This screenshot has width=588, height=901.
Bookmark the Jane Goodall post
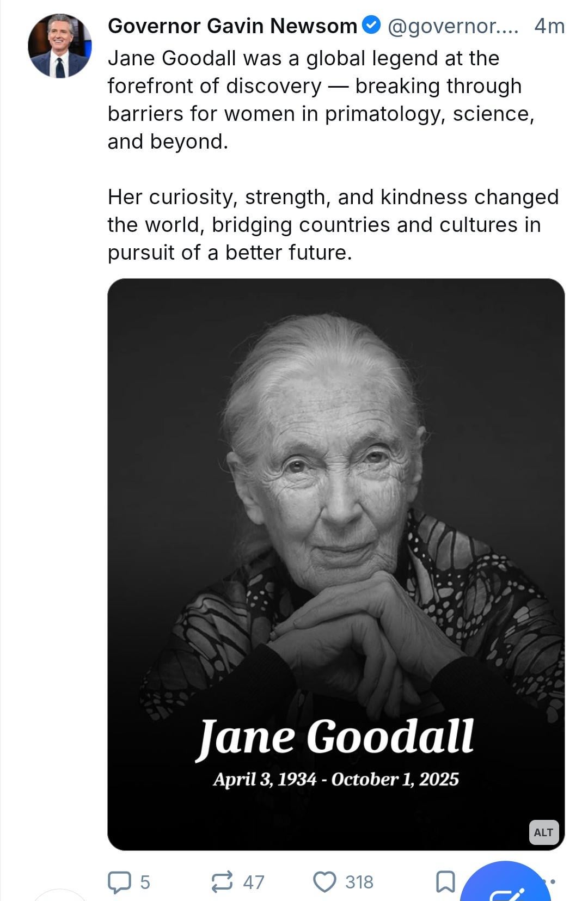(x=445, y=882)
